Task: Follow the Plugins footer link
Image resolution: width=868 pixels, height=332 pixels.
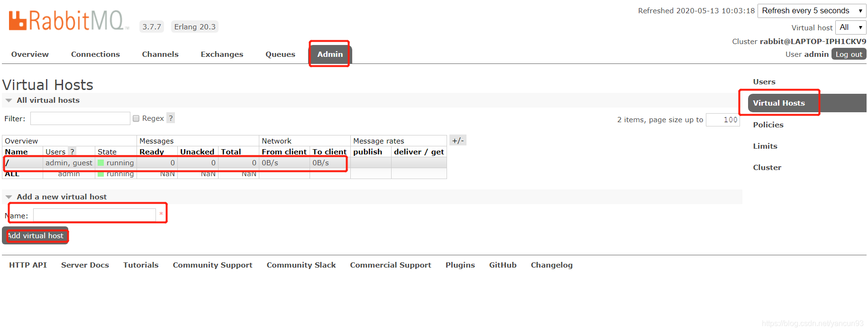Action: point(460,265)
